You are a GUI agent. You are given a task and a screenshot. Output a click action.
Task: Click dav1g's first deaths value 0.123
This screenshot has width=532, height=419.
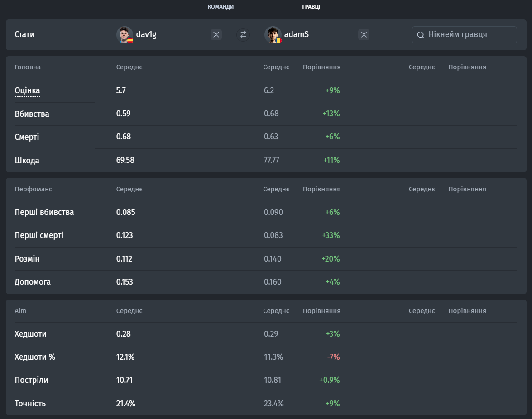[125, 235]
